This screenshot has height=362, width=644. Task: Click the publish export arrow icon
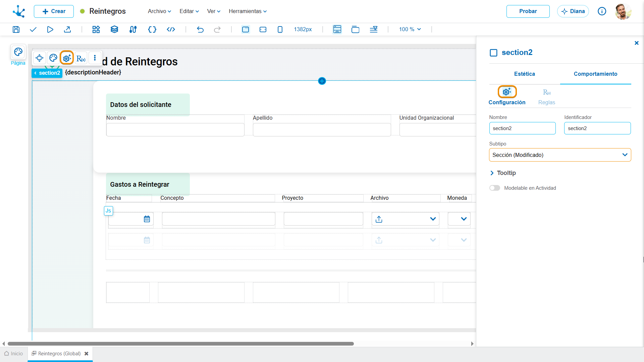[67, 29]
